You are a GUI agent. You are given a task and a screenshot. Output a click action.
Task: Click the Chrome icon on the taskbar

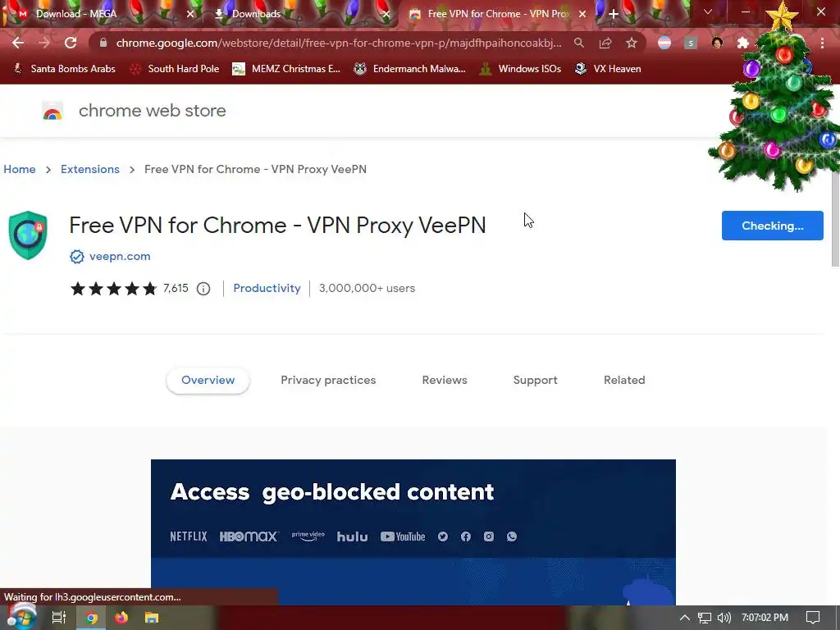pos(91,618)
